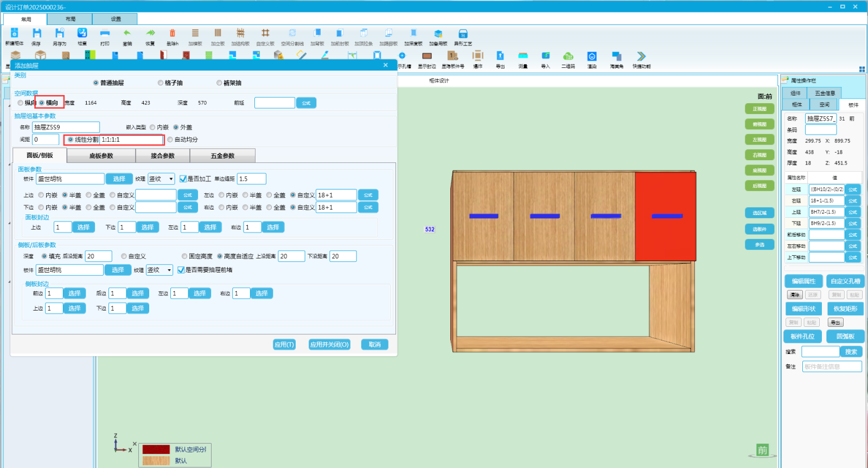This screenshot has width=868, height=468.
Task: Uncheck 是否需要抽屉前墙 checkbox
Action: pyautogui.click(x=181, y=270)
